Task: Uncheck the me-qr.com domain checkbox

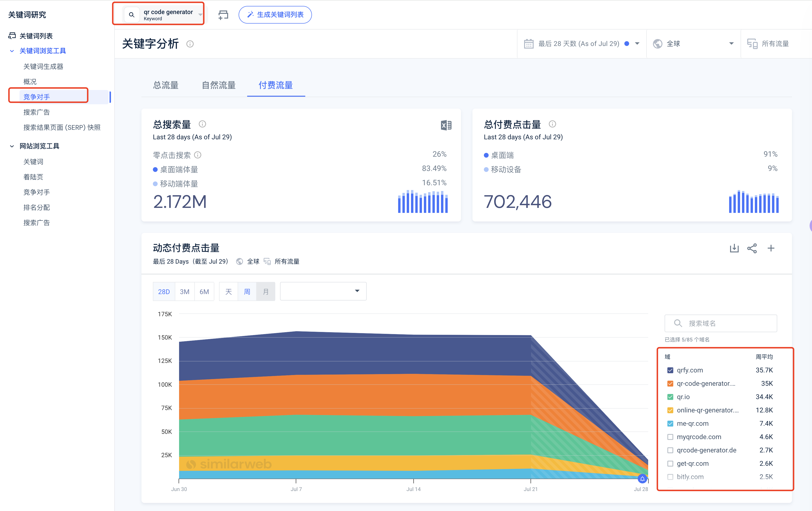Action: (670, 423)
